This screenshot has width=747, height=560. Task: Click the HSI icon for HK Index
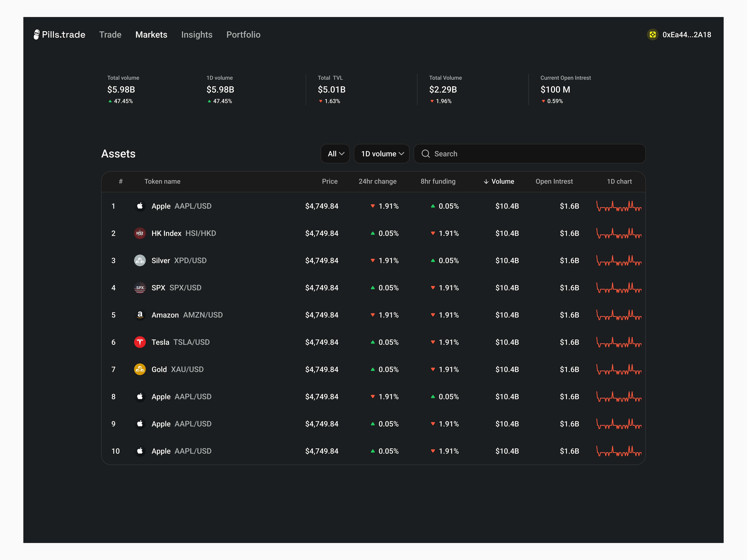pos(140,233)
